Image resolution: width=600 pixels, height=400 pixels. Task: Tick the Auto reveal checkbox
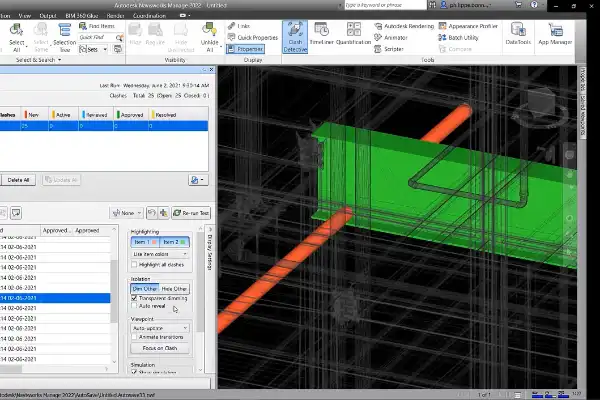pos(136,306)
